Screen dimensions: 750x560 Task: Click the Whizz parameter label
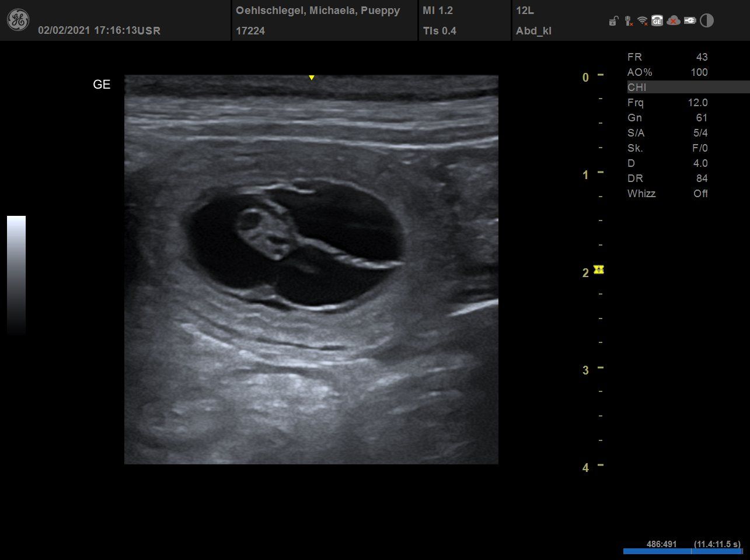(641, 194)
